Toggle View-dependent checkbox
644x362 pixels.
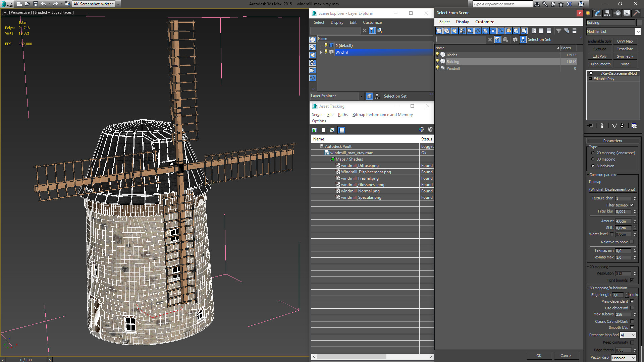pos(632,301)
